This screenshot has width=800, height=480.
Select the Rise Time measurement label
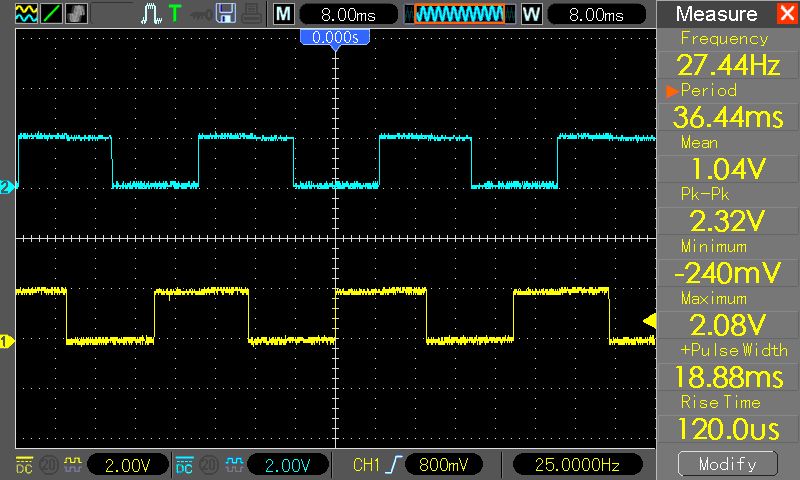point(720,402)
